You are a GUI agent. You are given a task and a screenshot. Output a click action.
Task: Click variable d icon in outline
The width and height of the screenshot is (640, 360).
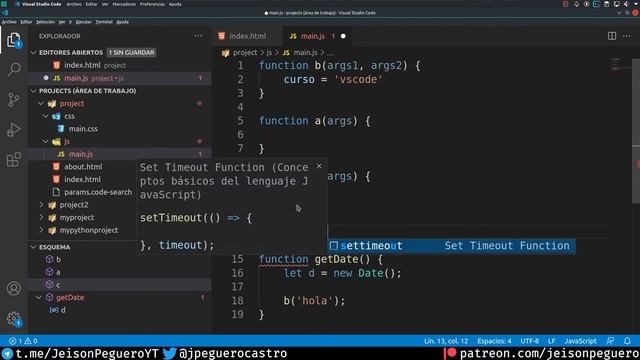(x=53, y=310)
